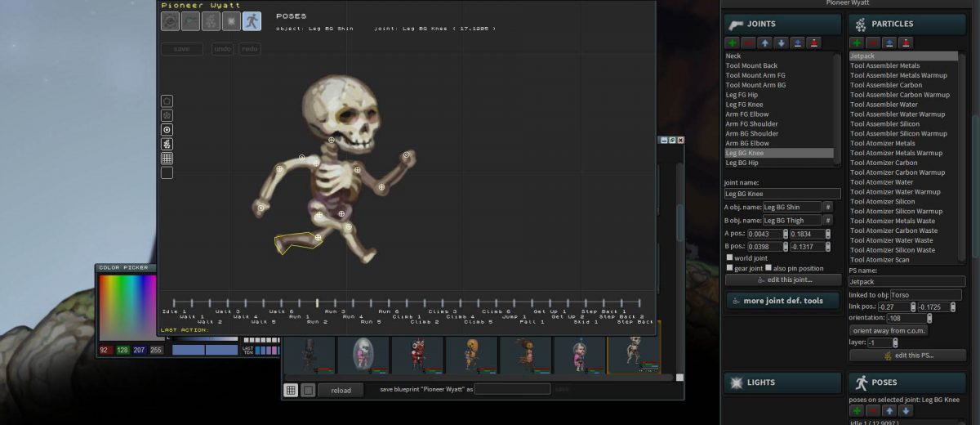Enable also pin position checkbox
Image resolution: width=980 pixels, height=425 pixels.
click(768, 268)
